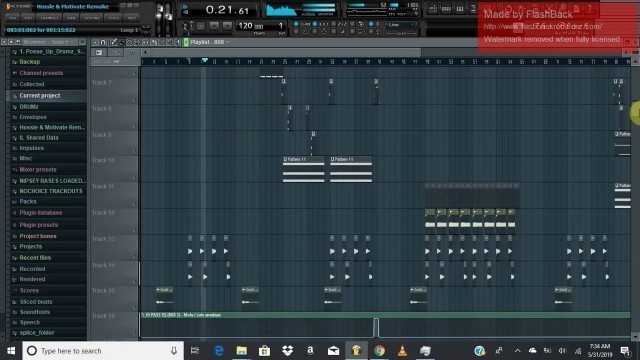
Task: Open Dropbox from the taskbar
Action: tap(287, 351)
